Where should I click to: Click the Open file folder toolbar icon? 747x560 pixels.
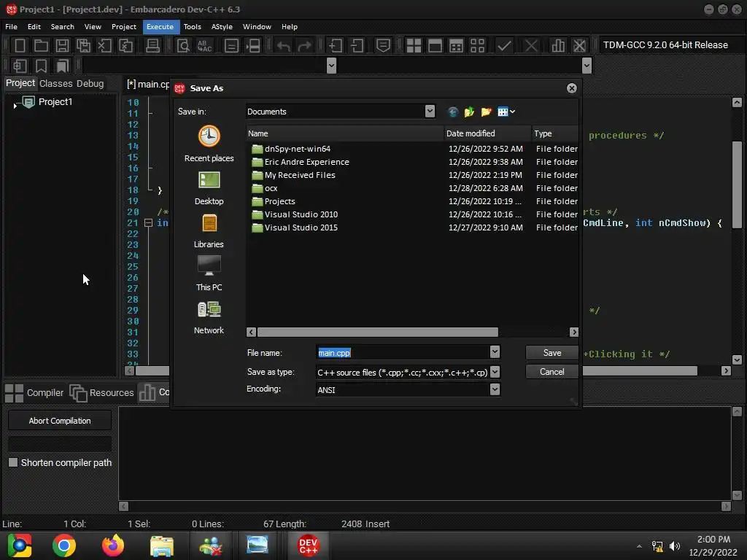(41, 46)
